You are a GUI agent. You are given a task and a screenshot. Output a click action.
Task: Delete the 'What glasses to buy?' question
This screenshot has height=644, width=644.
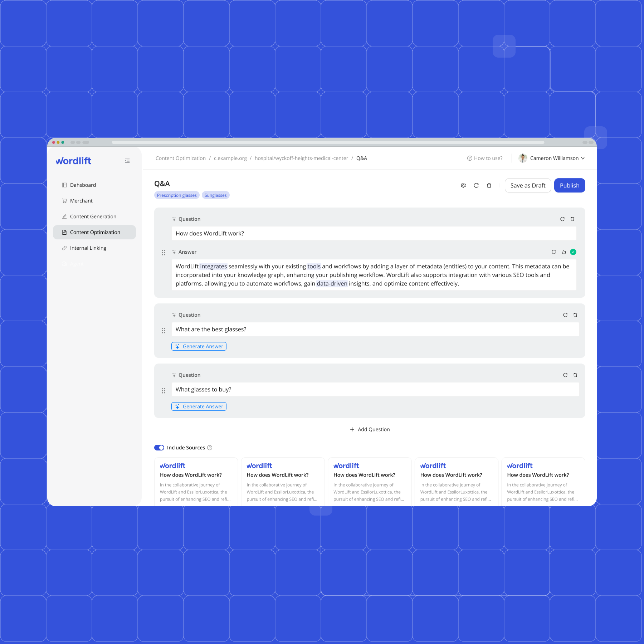pos(575,375)
